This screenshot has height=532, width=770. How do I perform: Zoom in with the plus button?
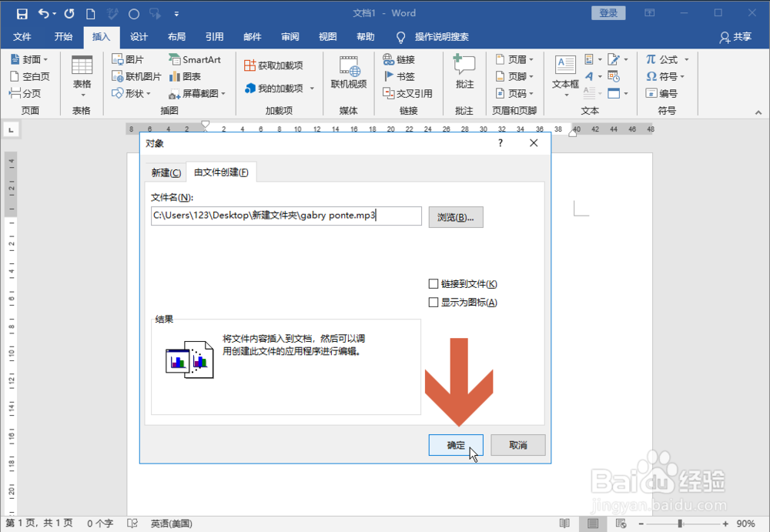(725, 524)
